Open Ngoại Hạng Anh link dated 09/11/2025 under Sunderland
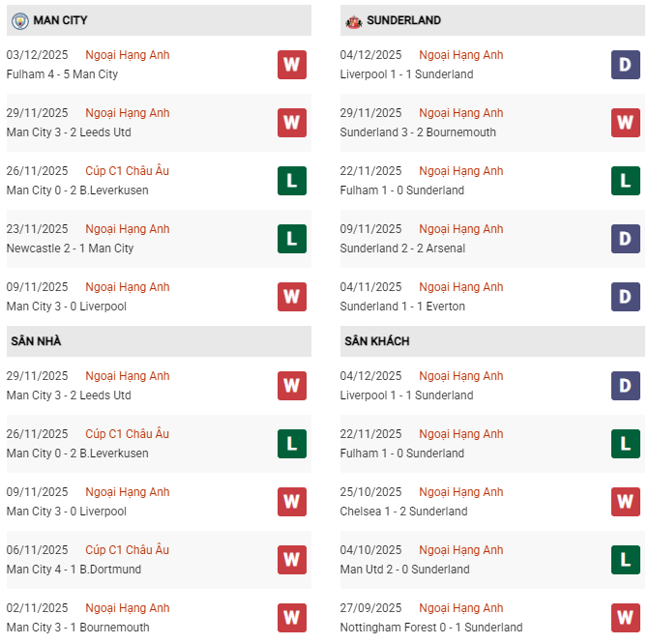The width and height of the screenshot is (649, 644). point(460,229)
